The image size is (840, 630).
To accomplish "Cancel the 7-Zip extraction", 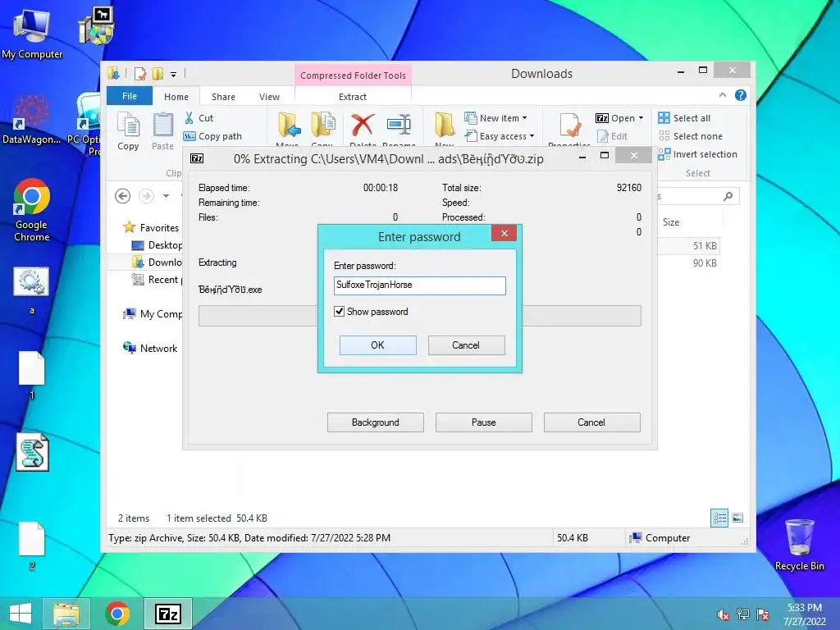I will coord(592,422).
